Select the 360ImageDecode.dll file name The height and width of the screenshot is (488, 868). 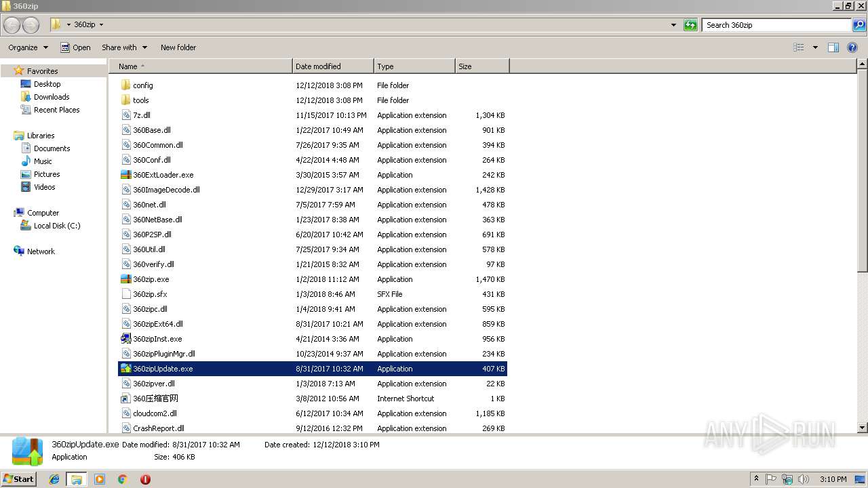[x=166, y=190]
